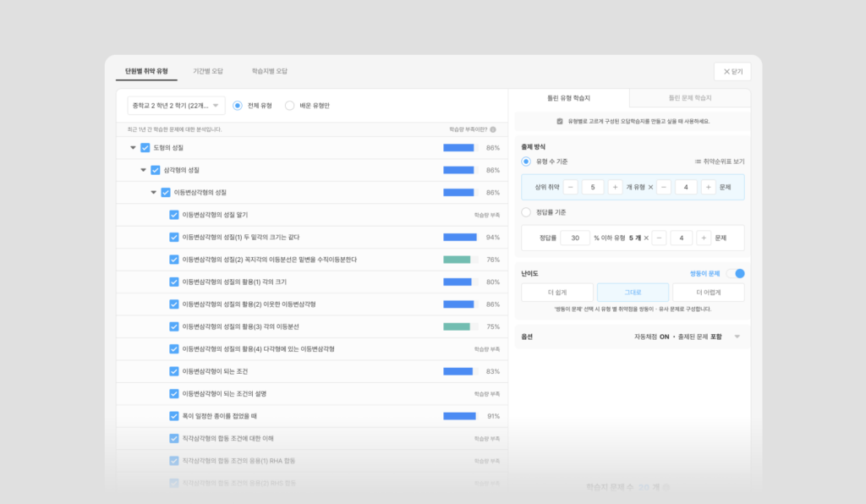This screenshot has width=866, height=504.
Task: Increase 상위 취약 type count with plus
Action: click(615, 187)
